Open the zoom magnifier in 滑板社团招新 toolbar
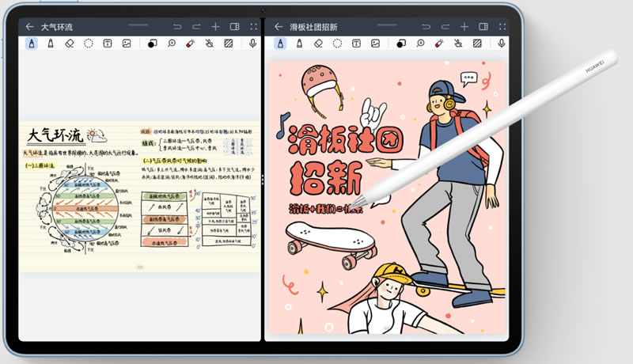This screenshot has height=364, width=633. [x=420, y=44]
